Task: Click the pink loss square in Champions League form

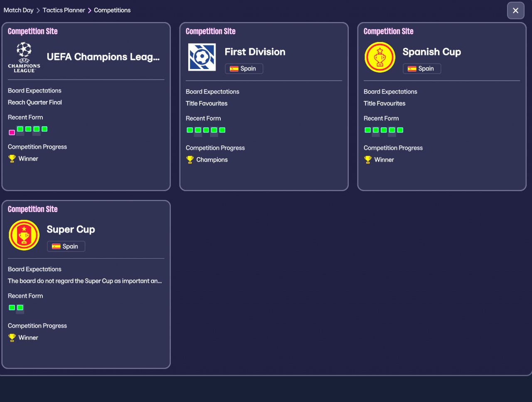Action: pos(12,132)
